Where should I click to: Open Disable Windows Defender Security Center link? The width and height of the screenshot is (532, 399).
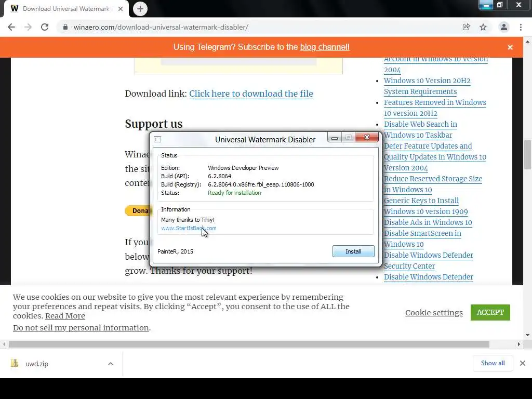pos(429,261)
